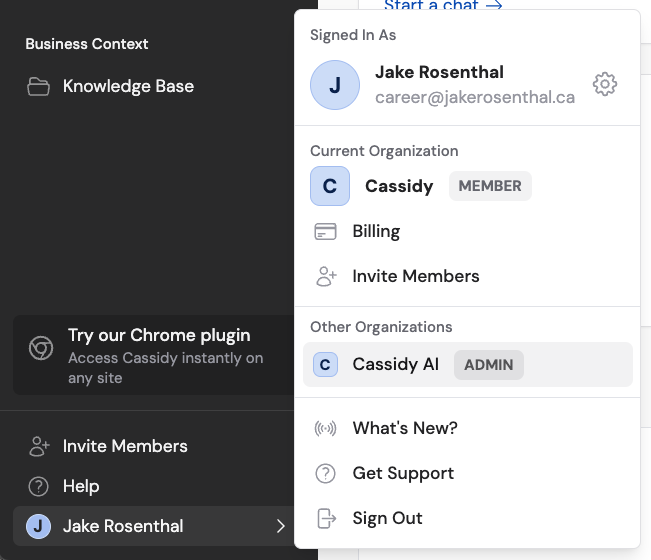
Task: Click the Cassidy AI organization C logo
Action: (325, 364)
